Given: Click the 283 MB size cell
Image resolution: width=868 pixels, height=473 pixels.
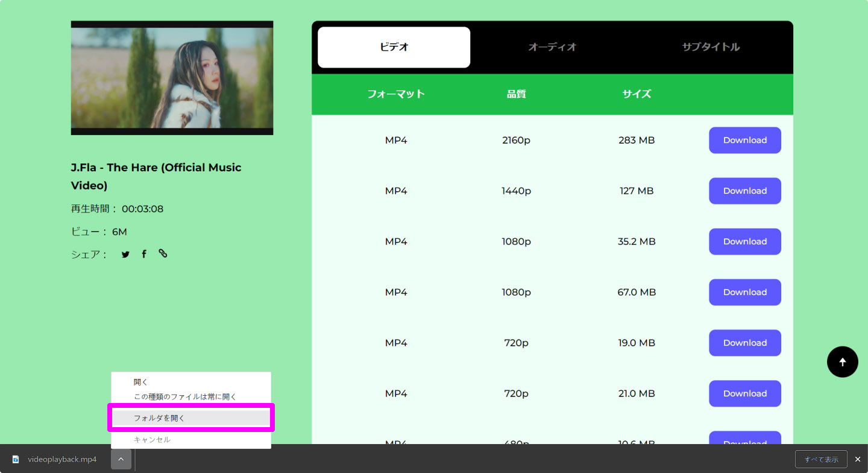Looking at the screenshot, I should click(637, 140).
